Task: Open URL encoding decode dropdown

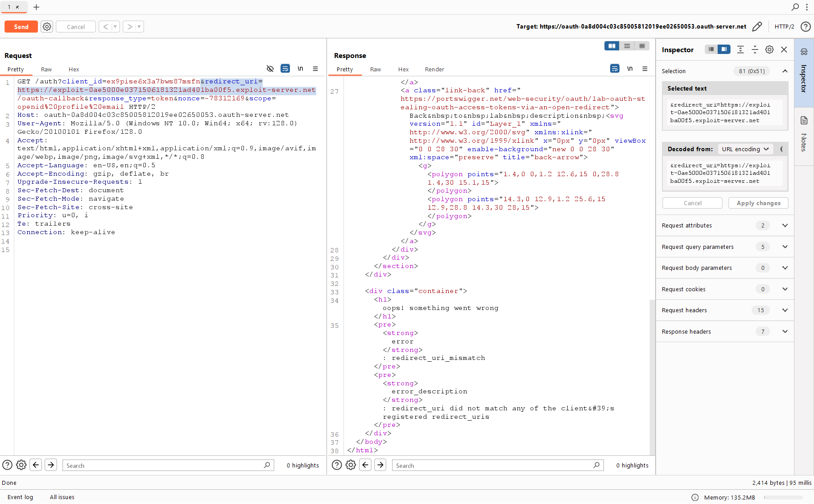Action: click(745, 149)
